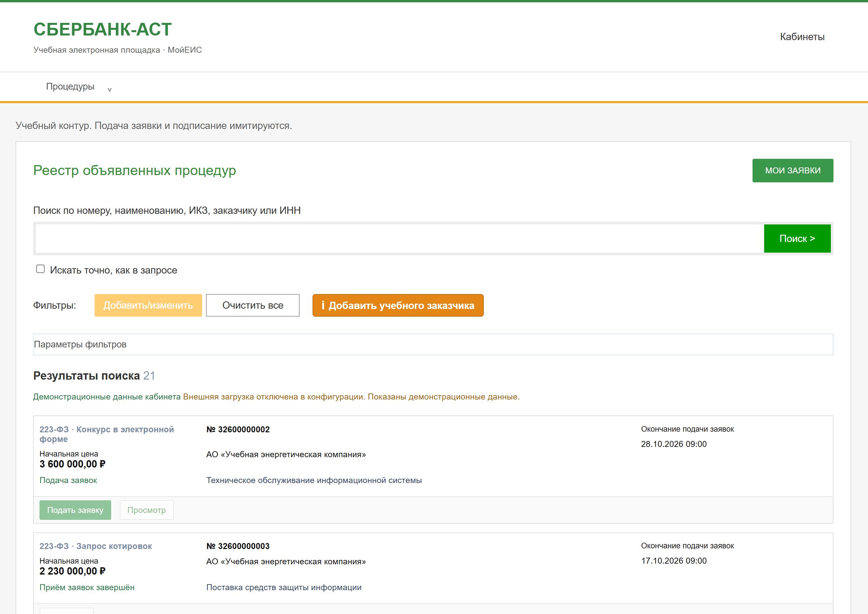The height and width of the screenshot is (614, 868).
Task: Click the chevron next to Процедуры
Action: tap(110, 90)
